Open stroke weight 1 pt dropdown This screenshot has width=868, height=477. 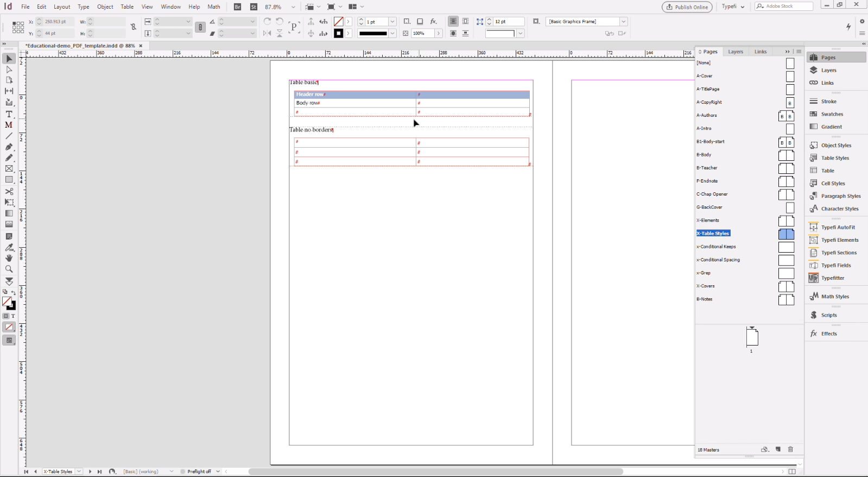[392, 22]
